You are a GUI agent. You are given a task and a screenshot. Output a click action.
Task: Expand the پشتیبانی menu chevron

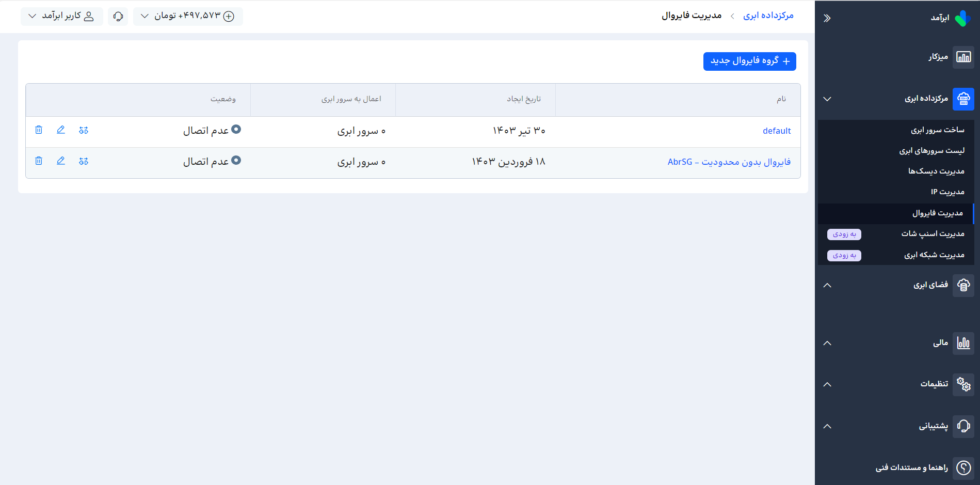coord(827,426)
